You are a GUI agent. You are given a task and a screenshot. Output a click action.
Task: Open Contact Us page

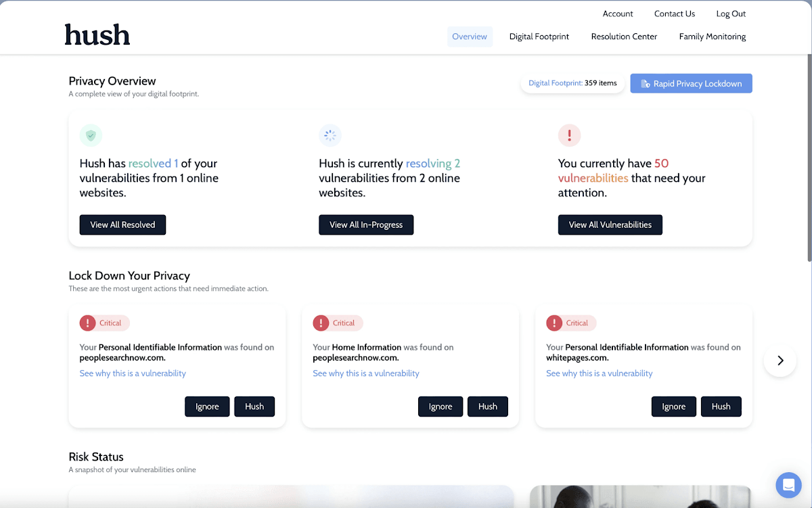(x=675, y=14)
